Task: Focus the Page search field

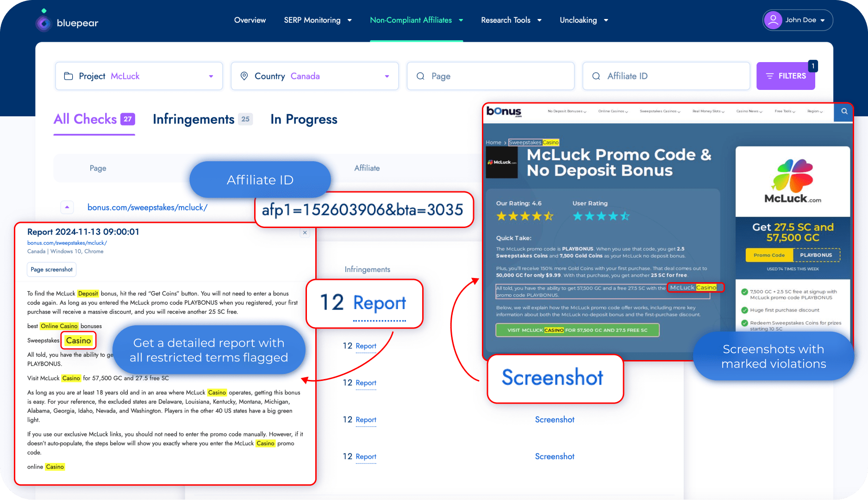Action: coord(491,76)
